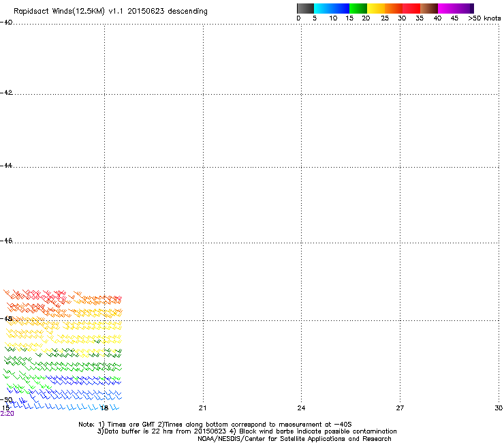The height and width of the screenshot is (443, 504).
Task: Click the "35" label under the color bar
Action: pyautogui.click(x=420, y=18)
